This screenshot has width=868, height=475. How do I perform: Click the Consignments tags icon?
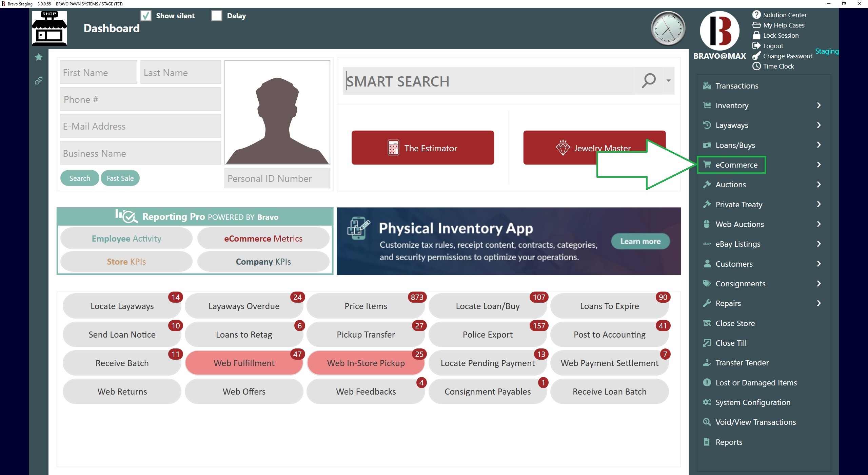pos(707,283)
